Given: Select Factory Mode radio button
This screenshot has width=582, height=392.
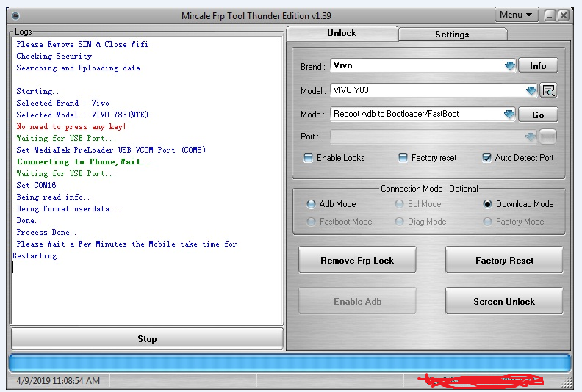Looking at the screenshot, I should tap(487, 222).
